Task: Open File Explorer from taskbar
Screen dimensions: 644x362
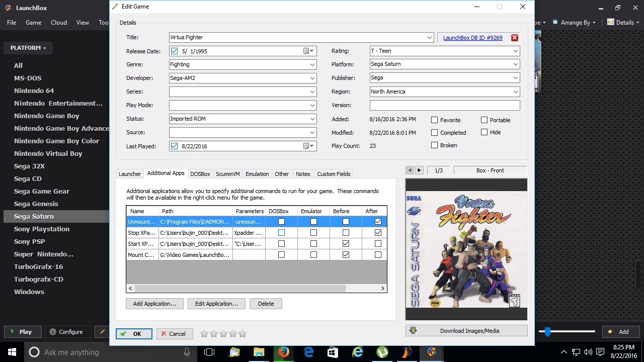Action: [x=259, y=352]
